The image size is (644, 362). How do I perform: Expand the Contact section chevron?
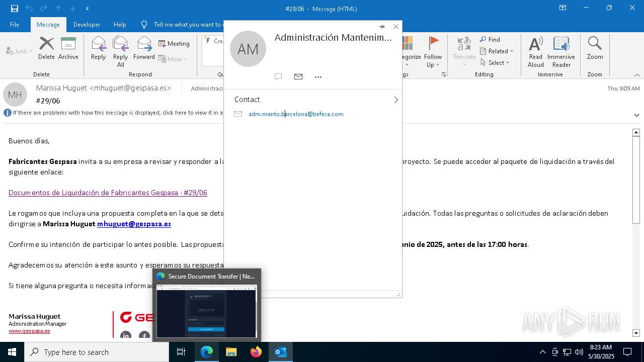[396, 100]
